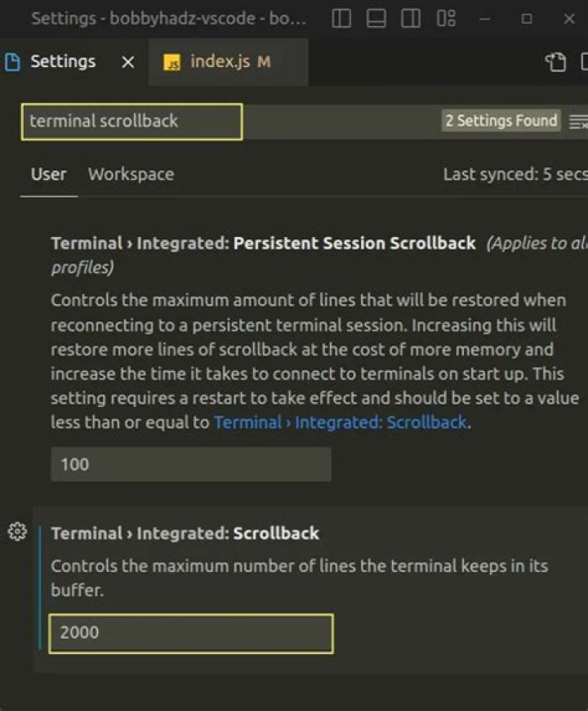The height and width of the screenshot is (711, 588).
Task: Click the Open Settings (JSON) icon
Action: pyautogui.click(x=556, y=62)
